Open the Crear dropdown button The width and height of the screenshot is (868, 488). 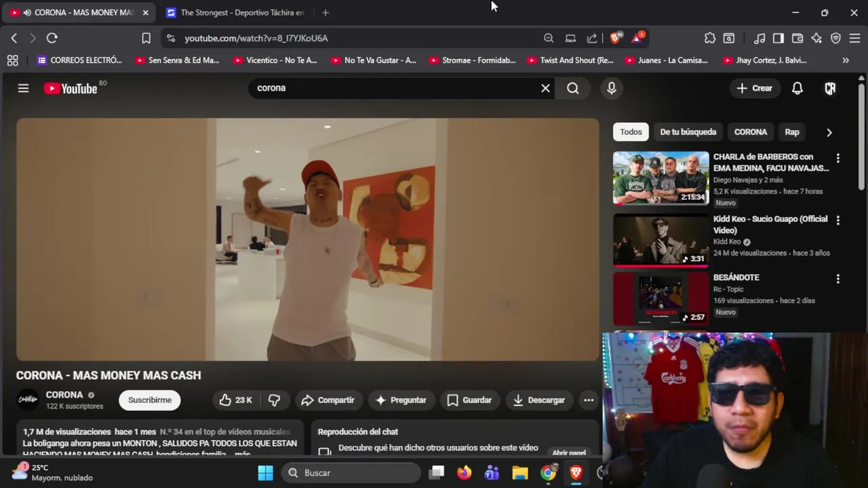tap(754, 88)
